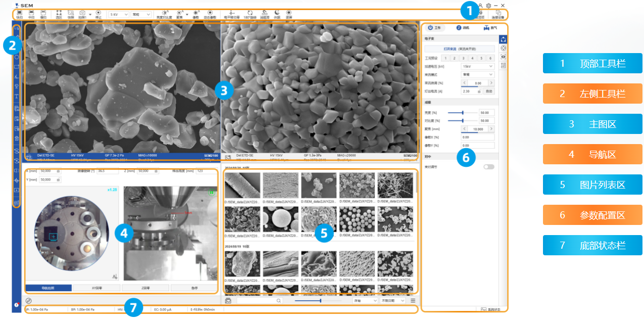Screen dimensions: 644x320
Task: Click the 休眠 sleep moon icon
Action: point(277,12)
